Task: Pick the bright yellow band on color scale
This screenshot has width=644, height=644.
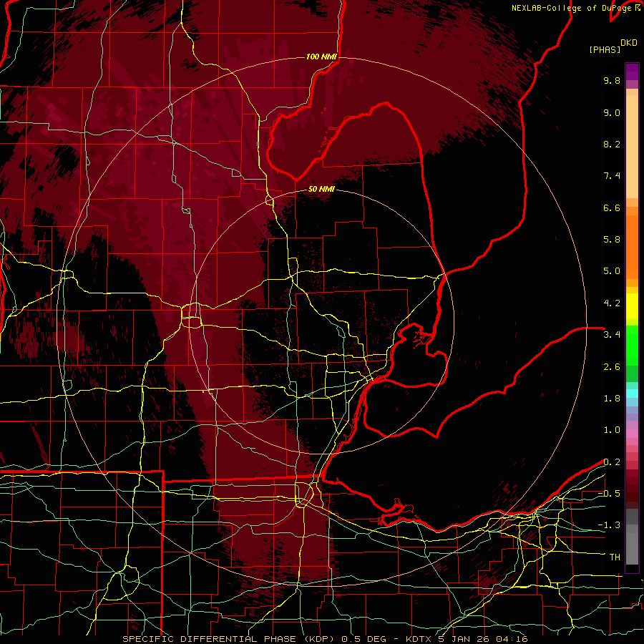Action: (632, 306)
